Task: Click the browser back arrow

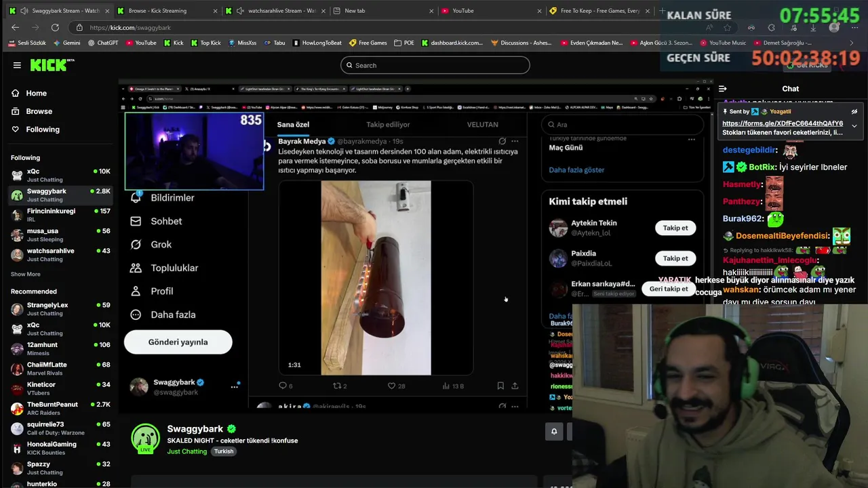Action: pos(16,28)
